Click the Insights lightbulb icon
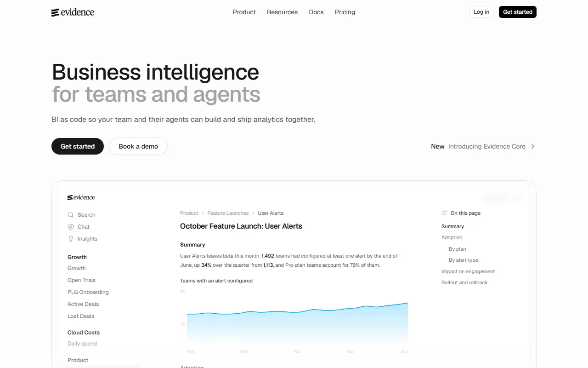 pos(71,239)
